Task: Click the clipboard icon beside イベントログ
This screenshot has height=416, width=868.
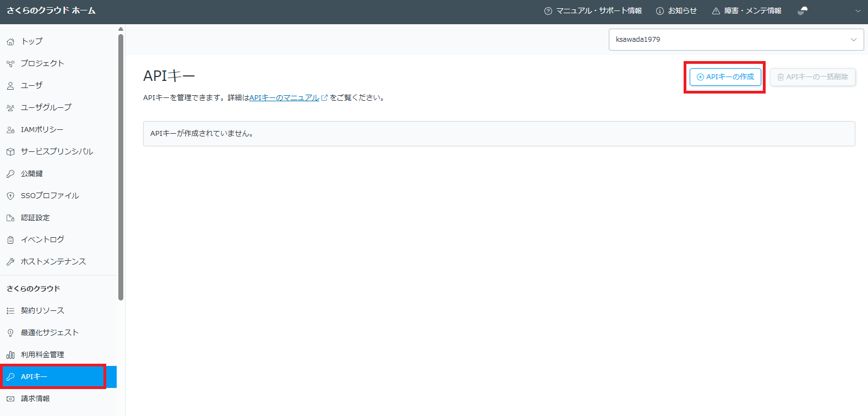Action: point(10,240)
